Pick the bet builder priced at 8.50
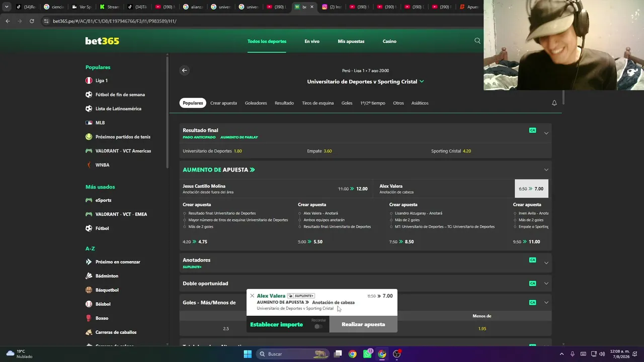 point(401,242)
